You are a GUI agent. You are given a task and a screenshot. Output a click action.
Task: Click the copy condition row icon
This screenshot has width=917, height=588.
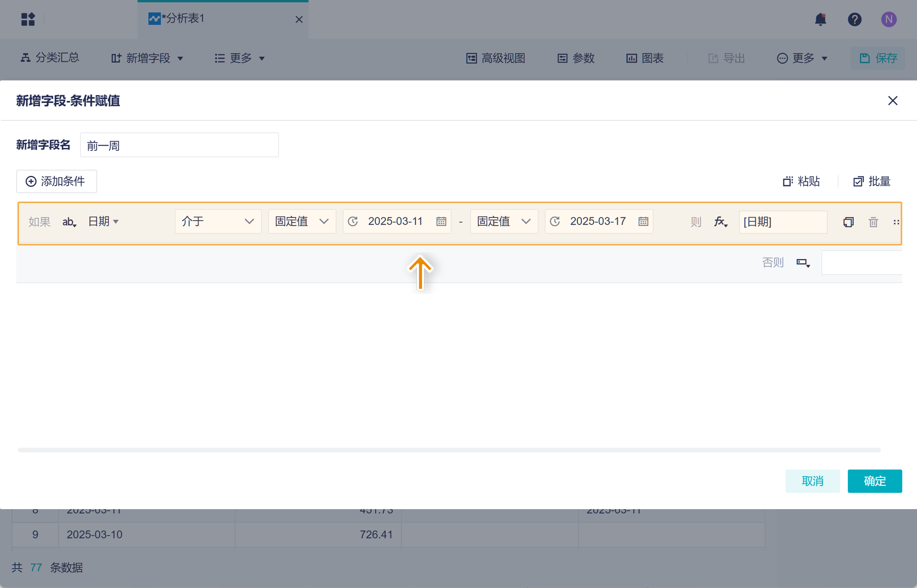[848, 222]
